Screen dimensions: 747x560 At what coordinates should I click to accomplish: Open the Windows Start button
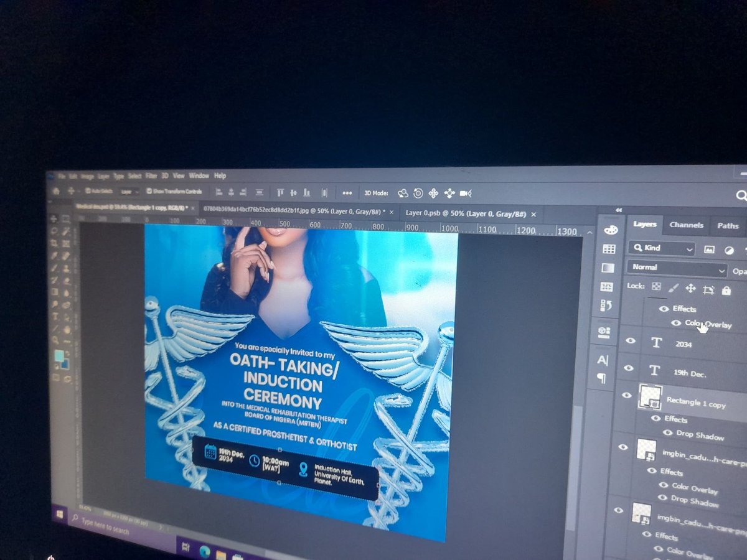(60, 514)
